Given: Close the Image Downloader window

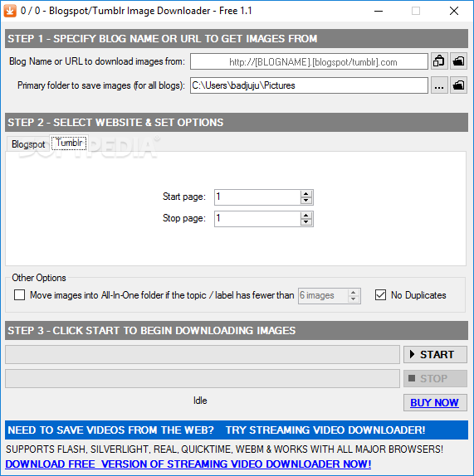Looking at the screenshot, I should [454, 11].
